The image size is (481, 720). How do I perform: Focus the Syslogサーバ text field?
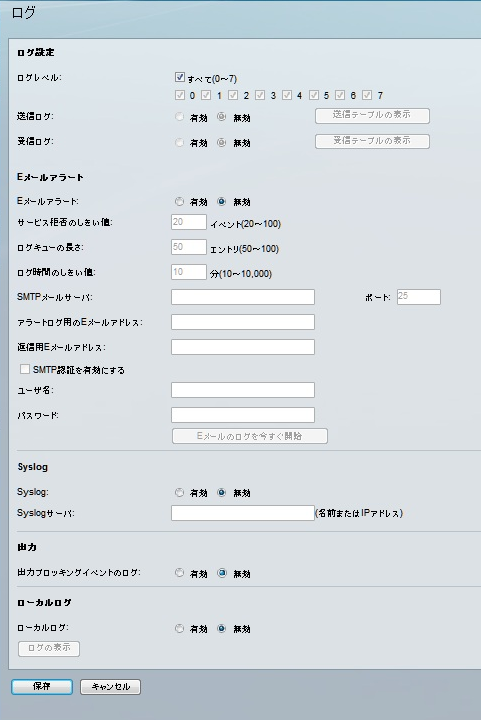coord(243,513)
